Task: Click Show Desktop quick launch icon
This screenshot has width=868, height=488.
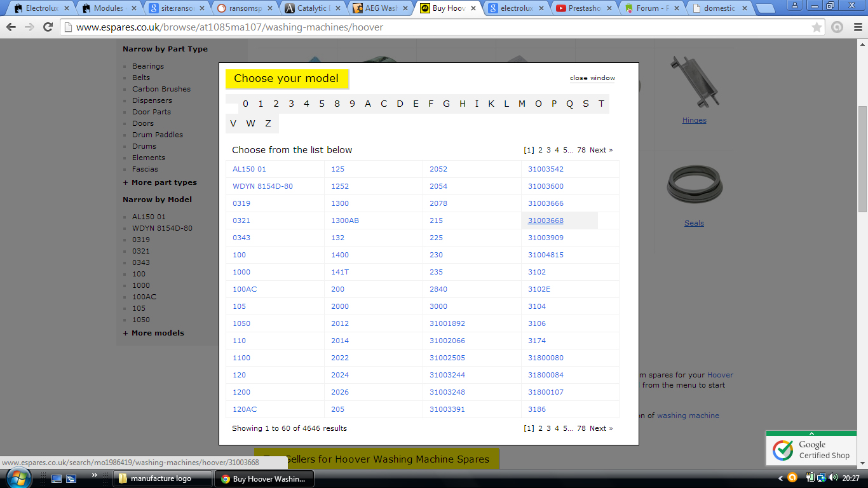Action: [57, 478]
